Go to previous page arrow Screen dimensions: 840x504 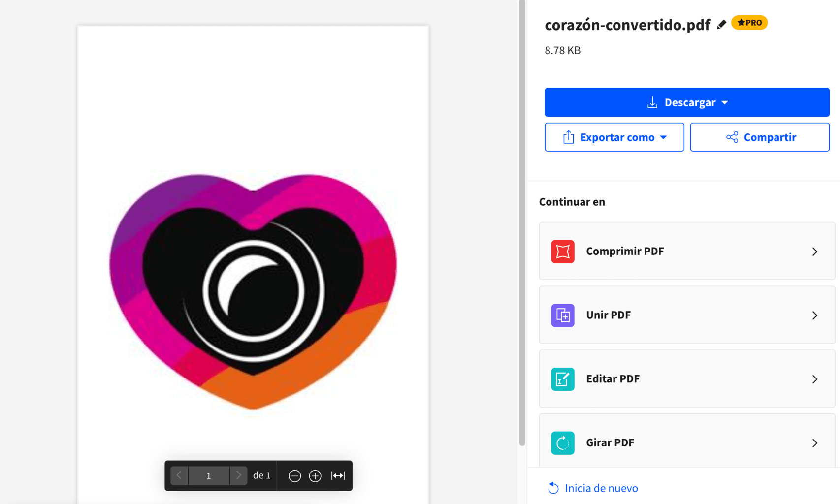[x=179, y=475]
